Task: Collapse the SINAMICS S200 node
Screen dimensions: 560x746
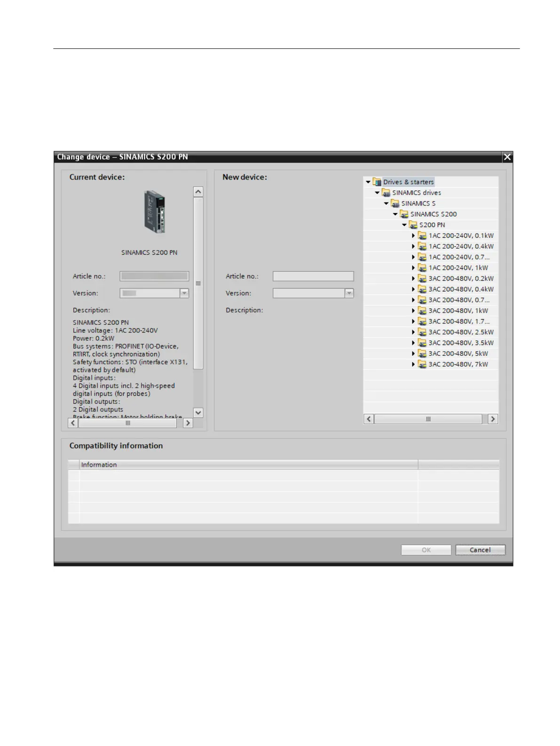Action: pyautogui.click(x=395, y=214)
